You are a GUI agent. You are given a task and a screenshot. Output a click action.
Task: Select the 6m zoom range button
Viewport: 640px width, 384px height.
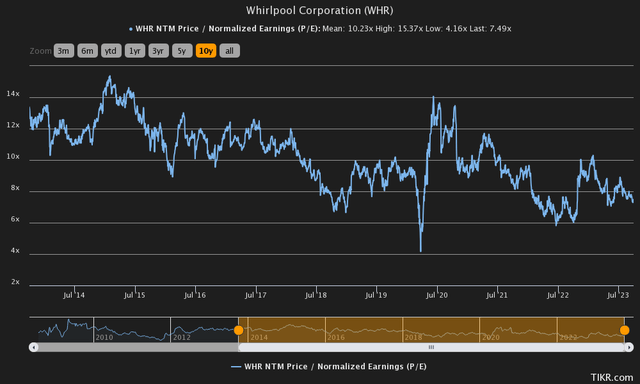click(87, 51)
